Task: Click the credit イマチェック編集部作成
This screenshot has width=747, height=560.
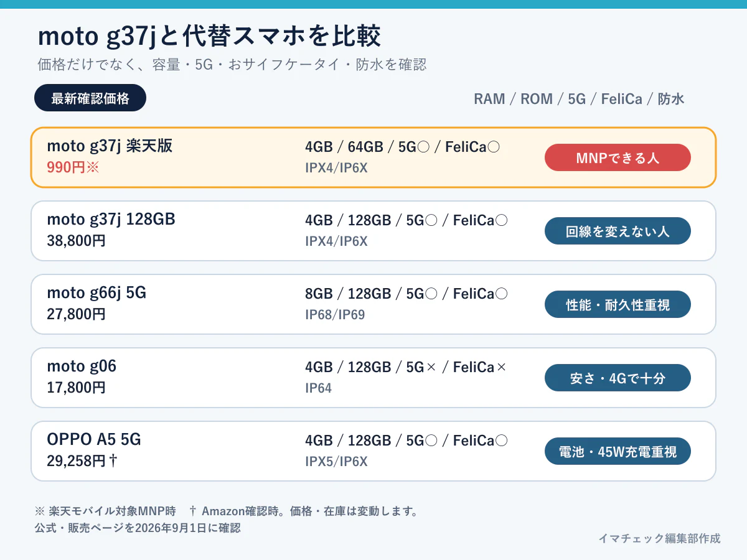Action: (659, 538)
